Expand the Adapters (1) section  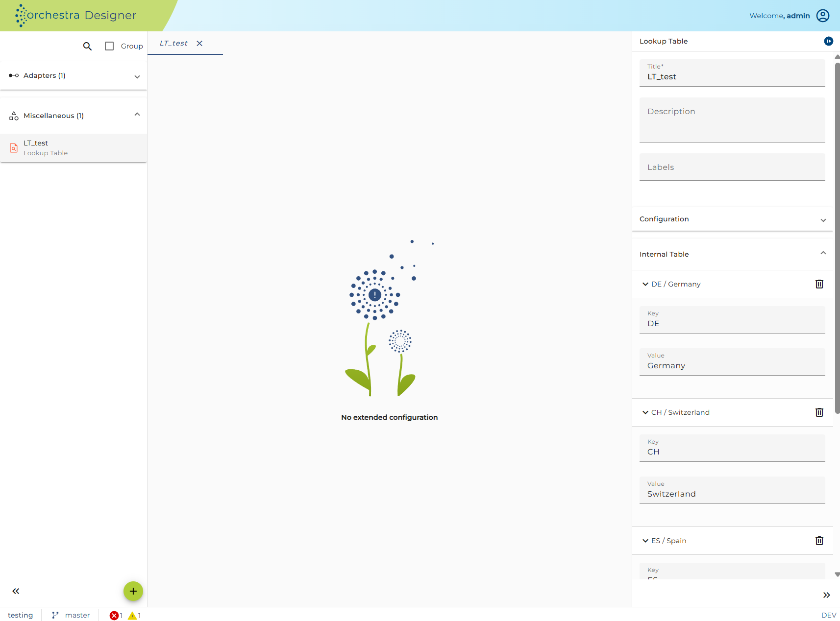pyautogui.click(x=74, y=75)
